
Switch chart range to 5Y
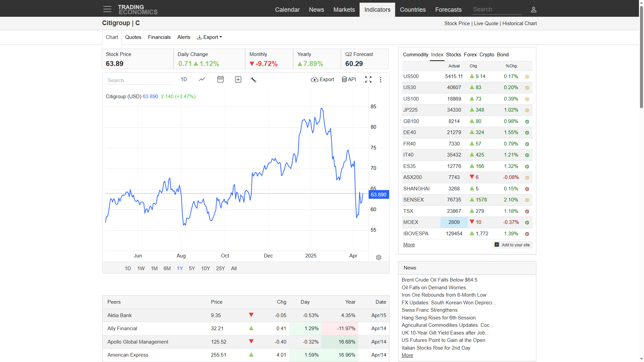pos(192,268)
